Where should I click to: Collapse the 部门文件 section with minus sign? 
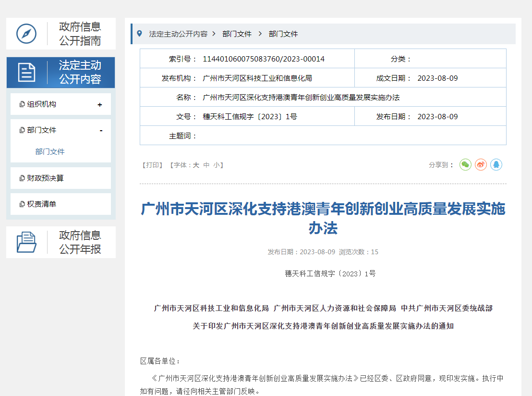tap(101, 131)
